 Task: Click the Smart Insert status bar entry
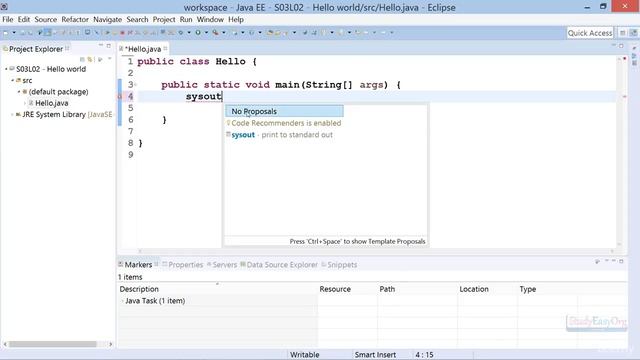[x=375, y=355]
